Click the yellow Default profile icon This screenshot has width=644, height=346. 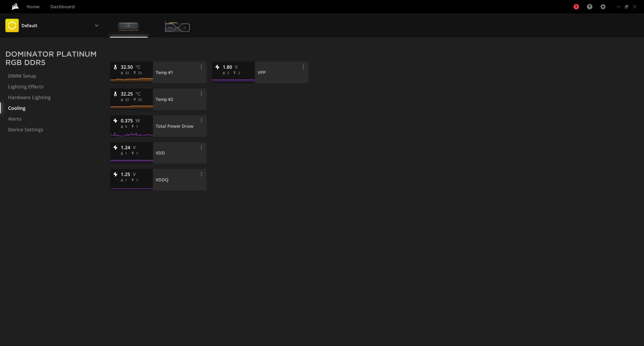click(12, 25)
